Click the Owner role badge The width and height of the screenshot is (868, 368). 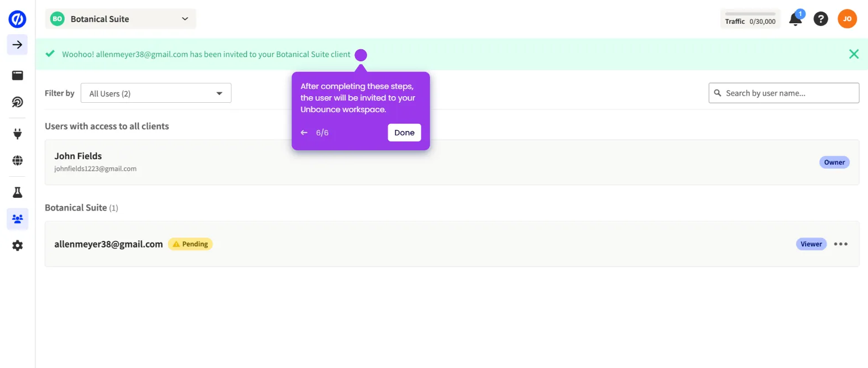point(834,162)
